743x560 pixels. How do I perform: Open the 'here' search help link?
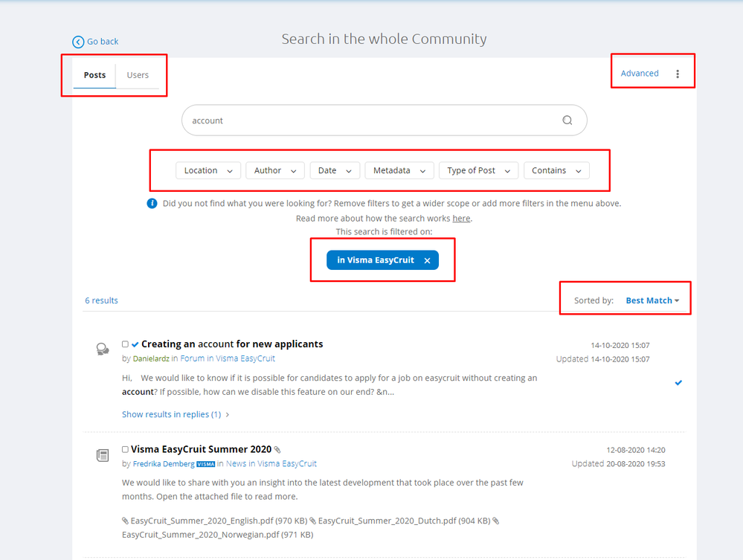[x=461, y=219]
